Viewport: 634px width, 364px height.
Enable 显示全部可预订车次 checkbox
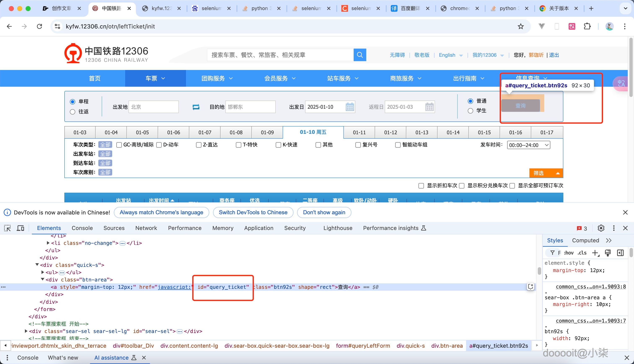point(512,186)
